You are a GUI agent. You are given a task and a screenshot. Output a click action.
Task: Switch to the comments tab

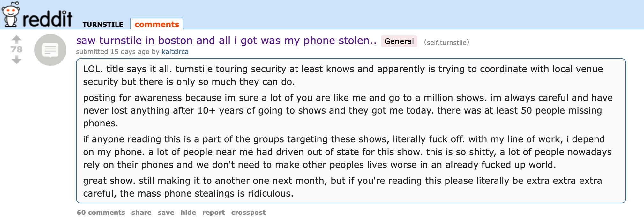(157, 24)
